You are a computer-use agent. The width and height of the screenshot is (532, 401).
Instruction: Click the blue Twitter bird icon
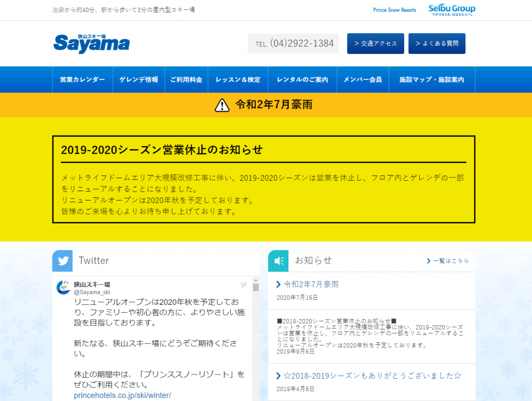point(62,261)
